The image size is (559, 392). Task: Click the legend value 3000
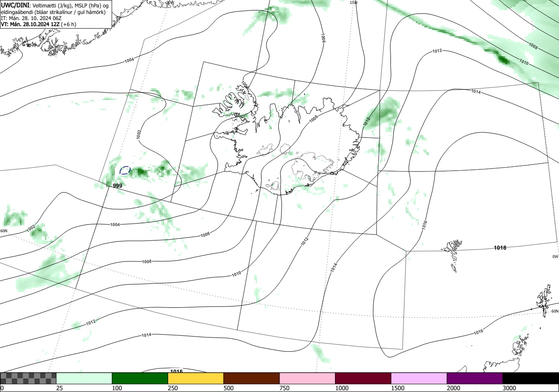pos(509,388)
